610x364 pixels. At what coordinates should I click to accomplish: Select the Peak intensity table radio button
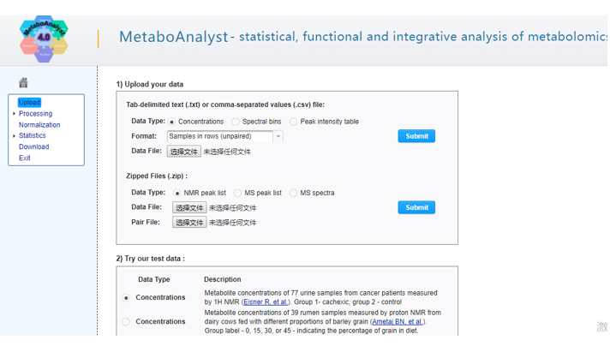pos(293,122)
